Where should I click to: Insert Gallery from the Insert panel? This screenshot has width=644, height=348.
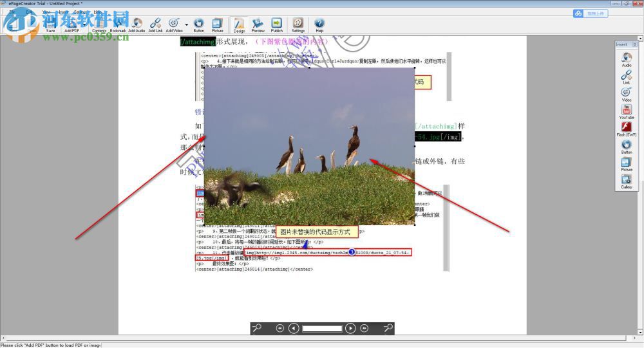click(x=627, y=181)
